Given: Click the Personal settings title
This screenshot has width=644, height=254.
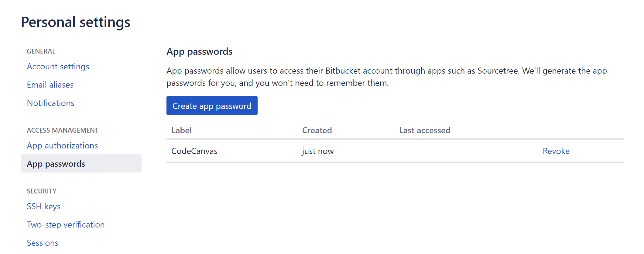Looking at the screenshot, I should 76,22.
